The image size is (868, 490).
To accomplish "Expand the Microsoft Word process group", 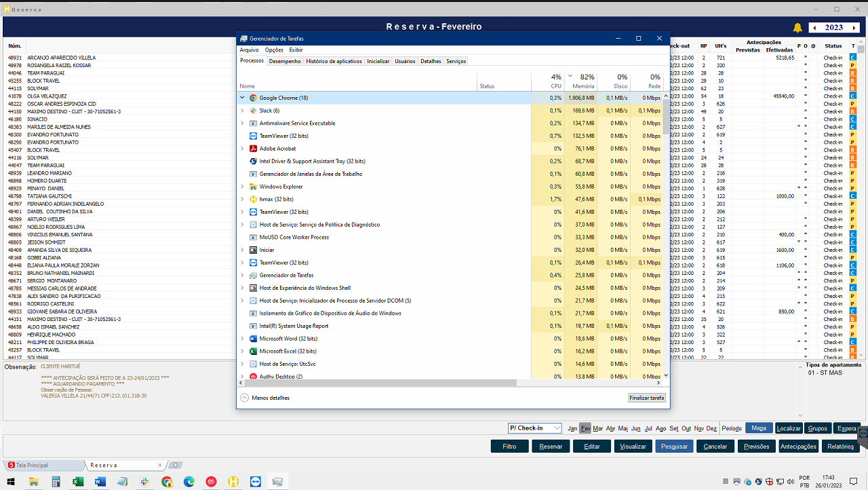I will point(242,339).
